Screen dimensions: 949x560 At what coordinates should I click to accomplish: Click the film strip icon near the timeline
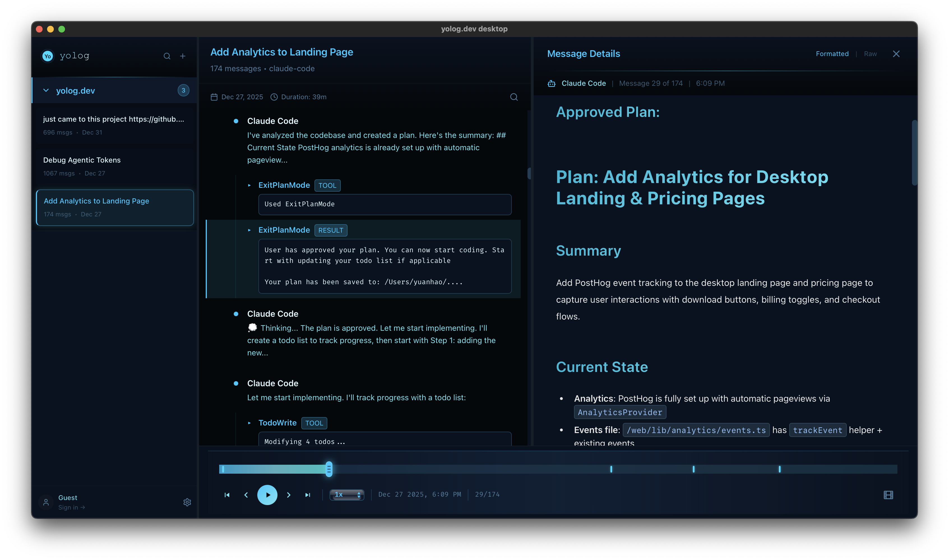coord(888,494)
